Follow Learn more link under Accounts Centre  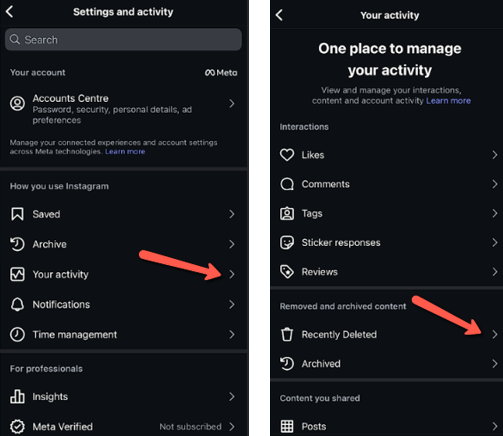pos(125,152)
